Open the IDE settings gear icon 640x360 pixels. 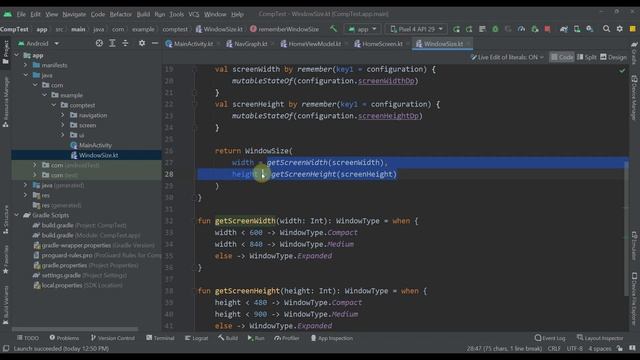pos(620,29)
